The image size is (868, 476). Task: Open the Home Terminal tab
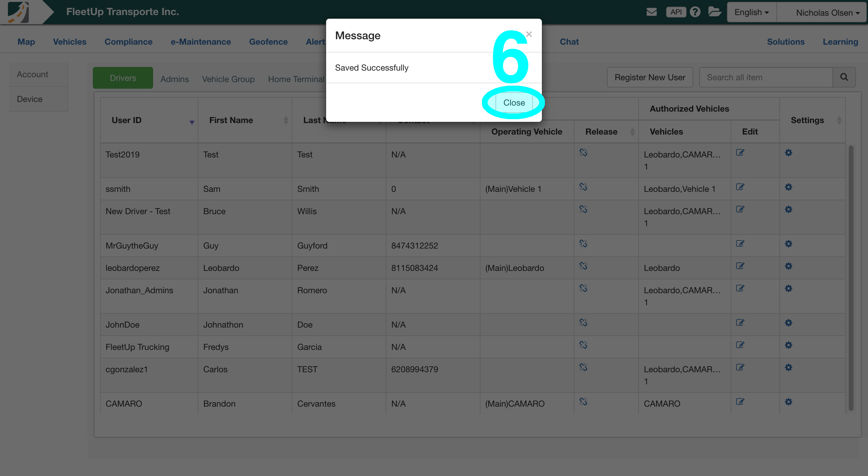296,79
